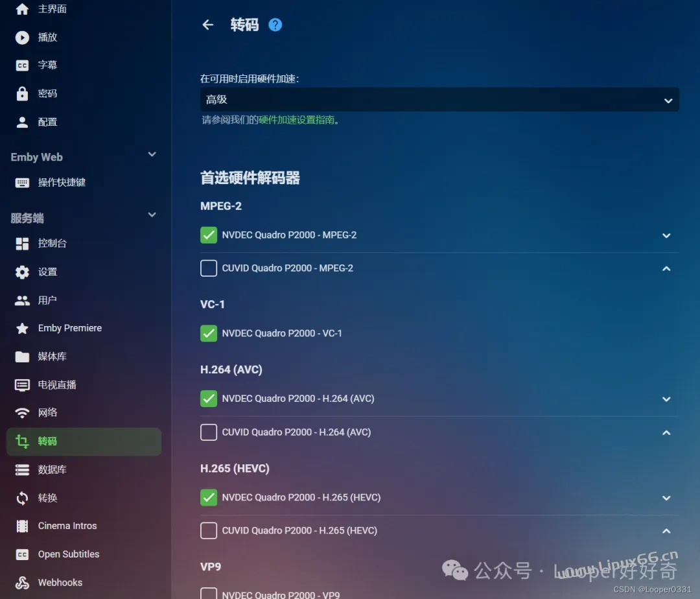Click the film strip icon for Cinema Intros

(x=22, y=526)
